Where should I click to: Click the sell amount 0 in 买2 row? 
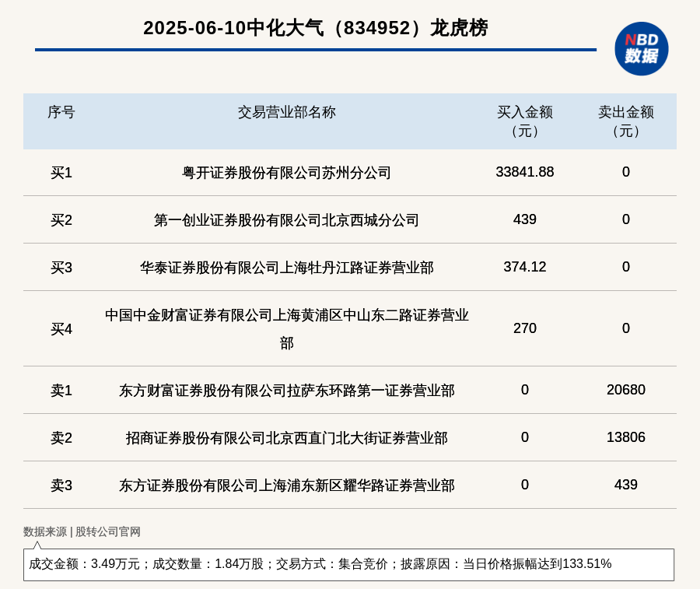pos(626,219)
